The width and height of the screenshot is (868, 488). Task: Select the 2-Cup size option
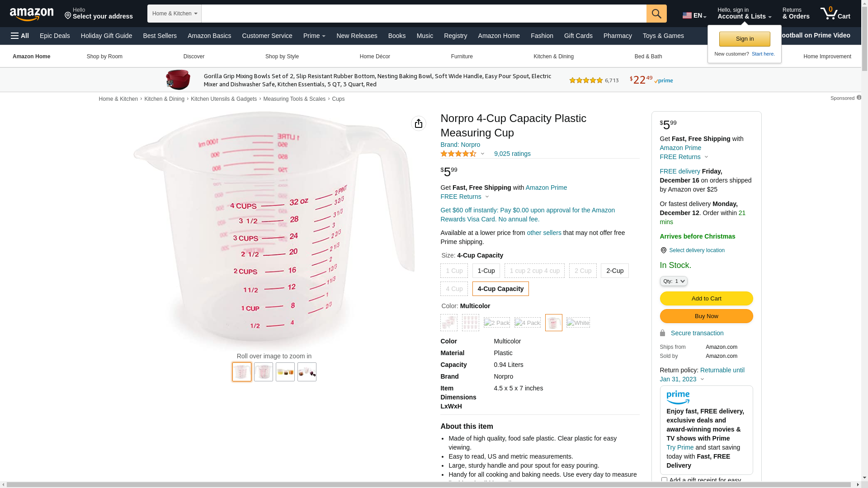click(x=614, y=271)
